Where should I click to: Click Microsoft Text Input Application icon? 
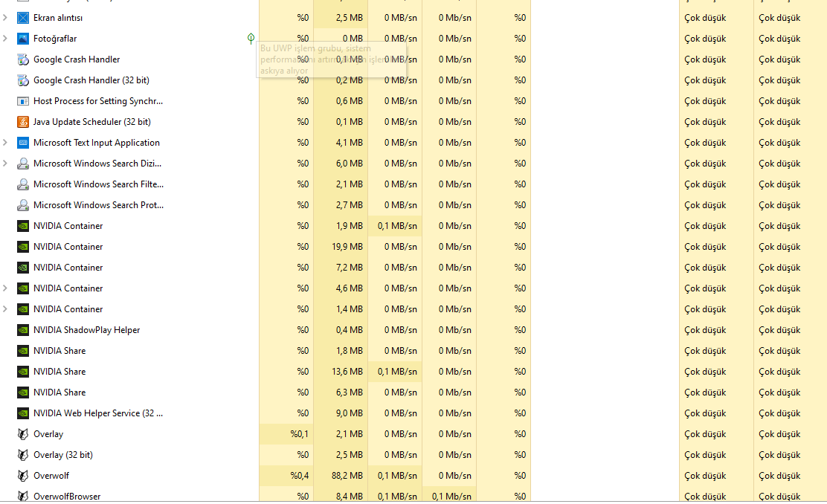click(x=23, y=143)
